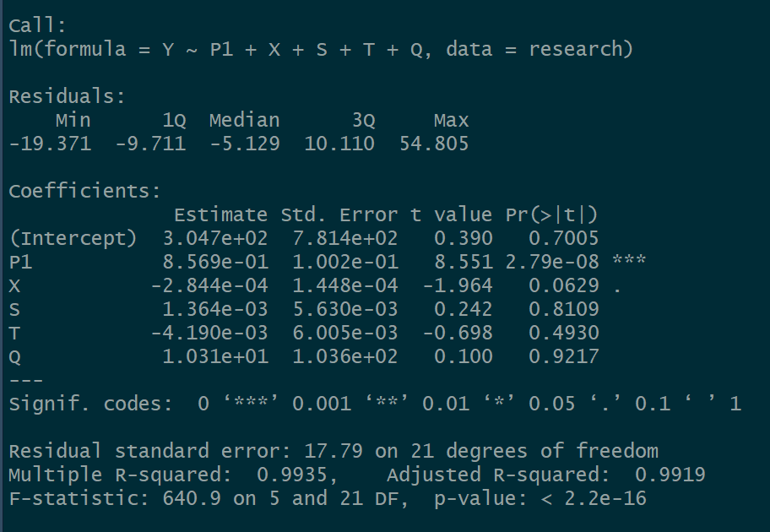Click the 'Coefficients:' heading
The width and height of the screenshot is (770, 532).
84,191
